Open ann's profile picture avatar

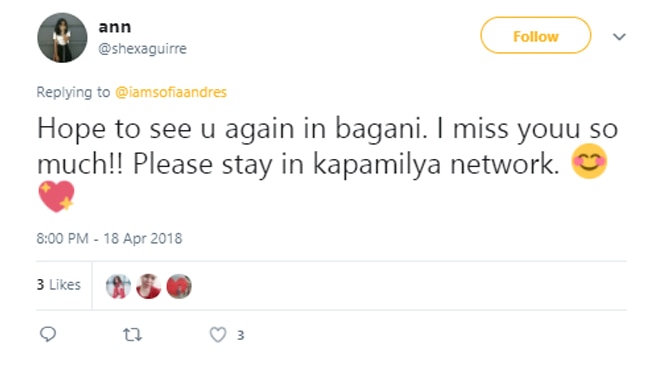tap(62, 37)
